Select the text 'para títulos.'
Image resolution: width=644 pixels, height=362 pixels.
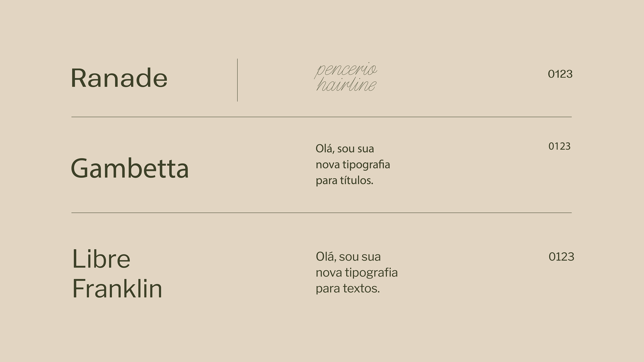pyautogui.click(x=344, y=180)
